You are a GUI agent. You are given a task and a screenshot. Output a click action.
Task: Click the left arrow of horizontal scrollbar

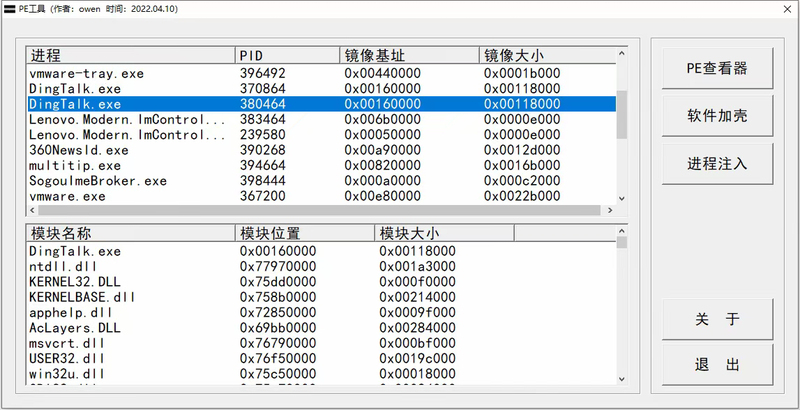33,210
